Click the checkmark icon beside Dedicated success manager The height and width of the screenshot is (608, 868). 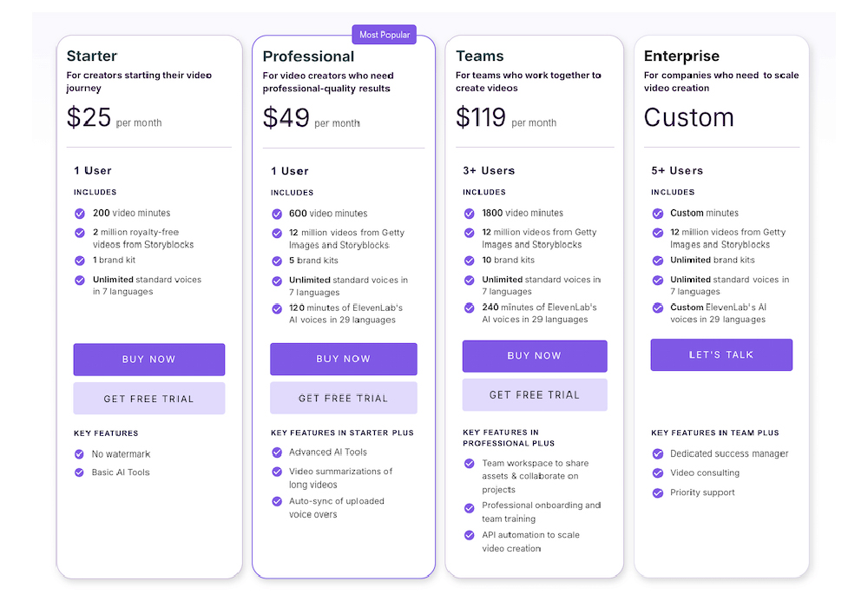pyautogui.click(x=658, y=453)
